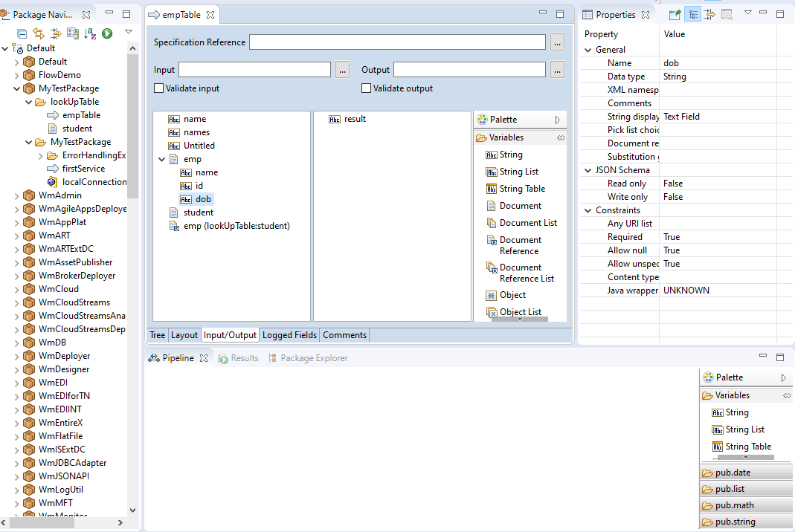Collapse the JSON Schema section in Properties
The image size is (795, 532).
tap(588, 169)
